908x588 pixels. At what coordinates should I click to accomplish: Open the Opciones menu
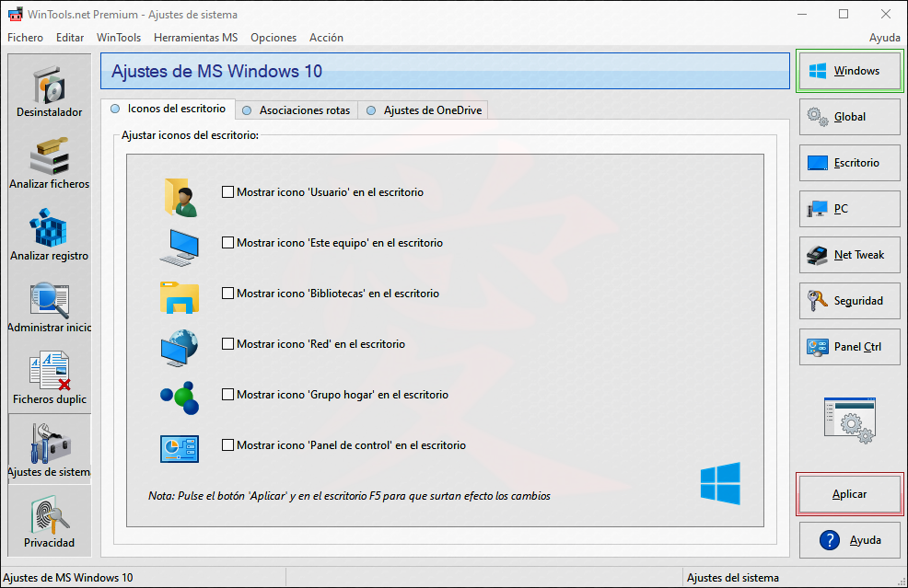pyautogui.click(x=274, y=38)
